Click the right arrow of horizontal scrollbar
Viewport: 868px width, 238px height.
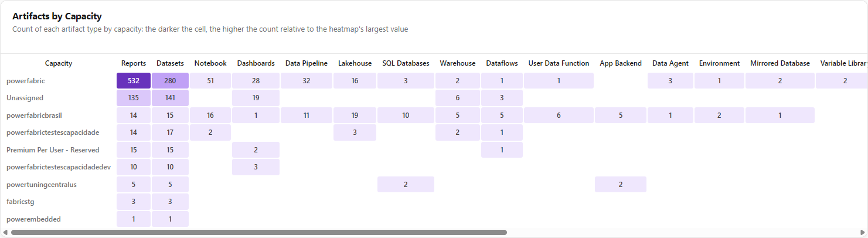863,233
